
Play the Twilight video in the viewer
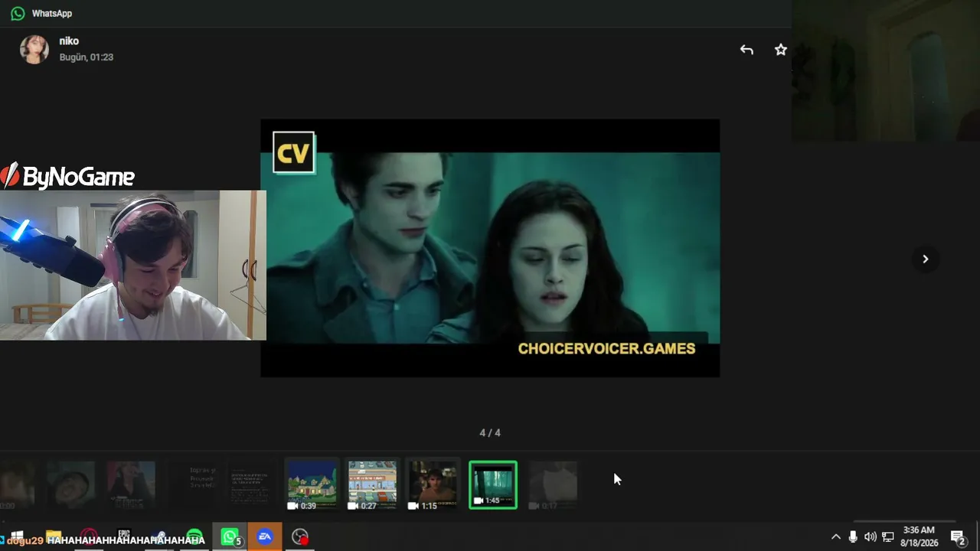tap(490, 248)
